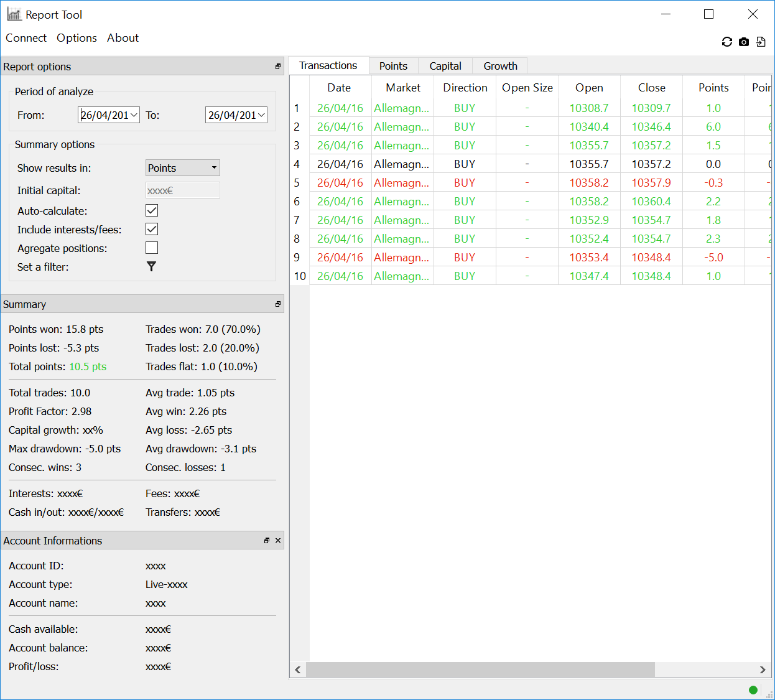775x700 pixels.
Task: Float the Account Informations panel
Action: 267,541
